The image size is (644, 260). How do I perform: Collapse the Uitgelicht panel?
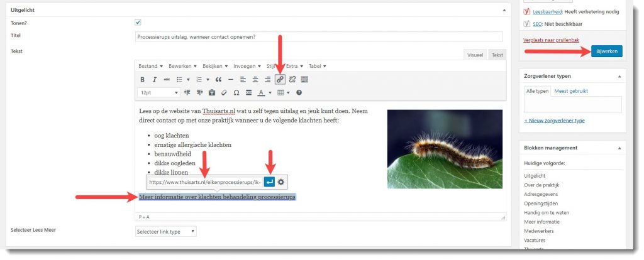pos(504,9)
